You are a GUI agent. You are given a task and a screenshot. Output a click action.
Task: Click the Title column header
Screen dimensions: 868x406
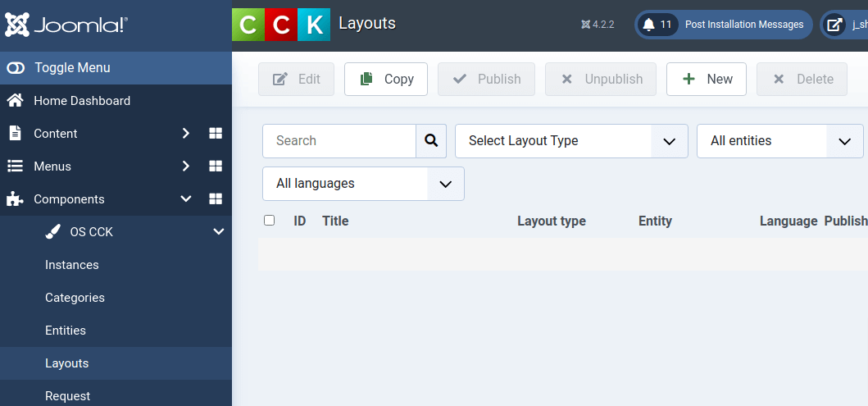point(335,221)
